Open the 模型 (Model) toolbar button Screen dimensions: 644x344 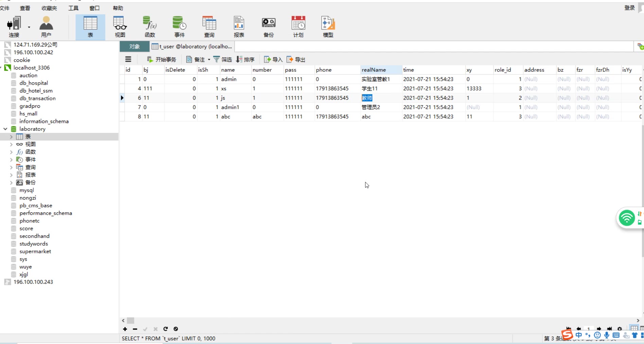click(328, 27)
